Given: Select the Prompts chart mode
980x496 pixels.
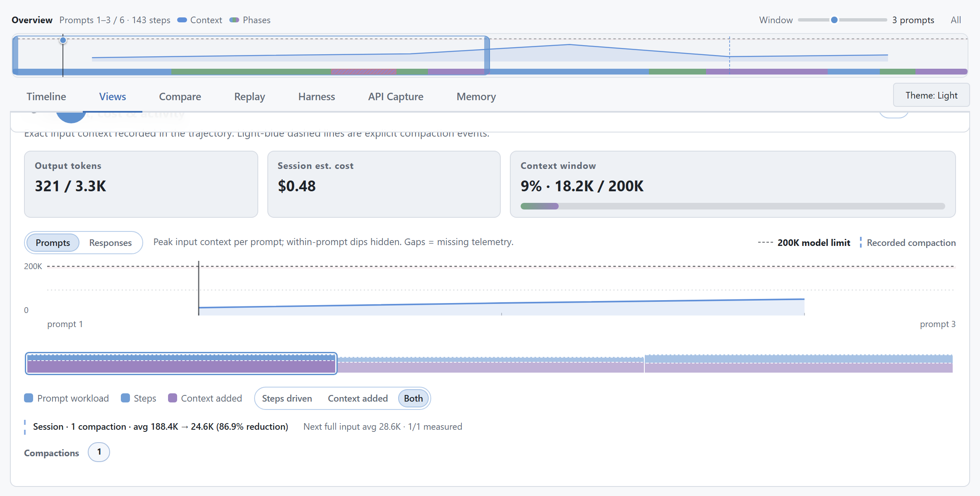Looking at the screenshot, I should pos(53,243).
